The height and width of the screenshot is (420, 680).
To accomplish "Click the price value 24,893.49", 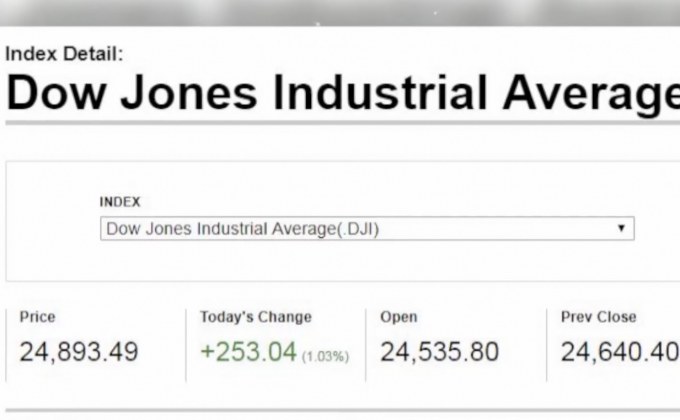I will pos(79,352).
